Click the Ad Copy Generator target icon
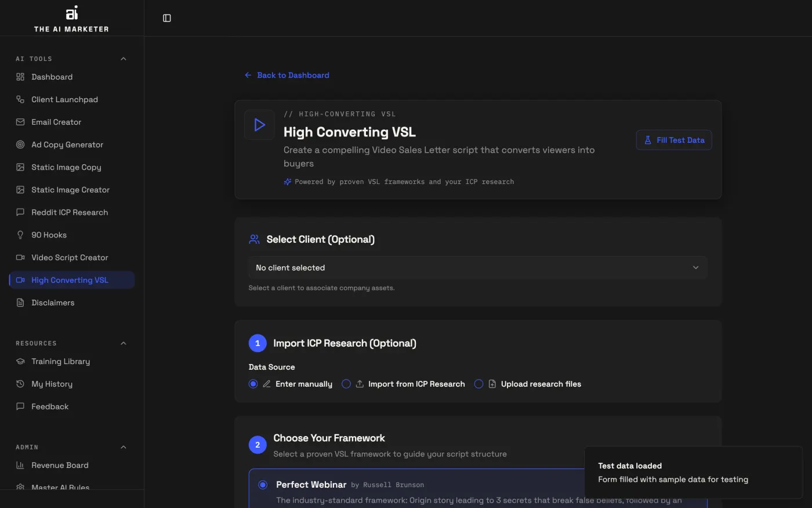This screenshot has height=508, width=812. tap(20, 145)
